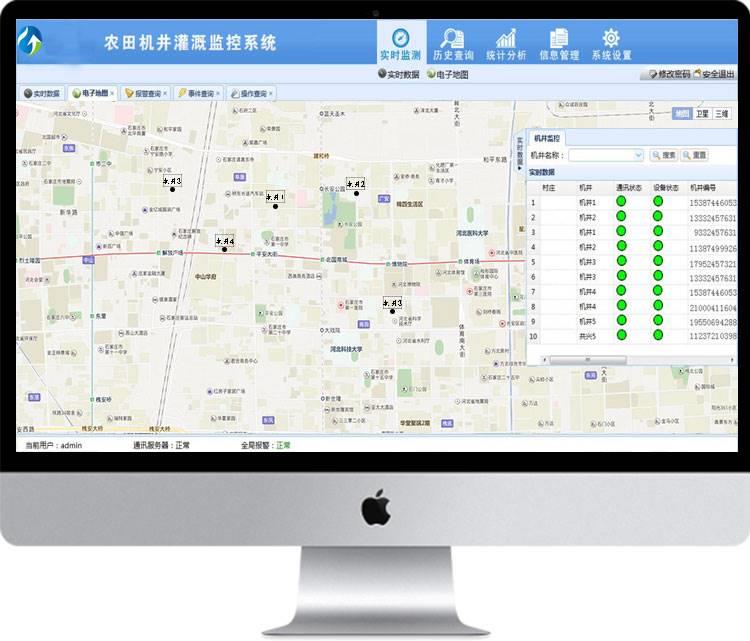This screenshot has width=750, height=641.
Task: Expand the 机井名称 dropdown list
Action: pos(638,155)
